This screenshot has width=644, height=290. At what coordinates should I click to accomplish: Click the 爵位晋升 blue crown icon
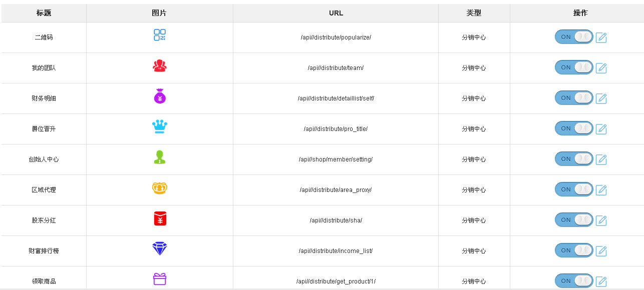[160, 126]
